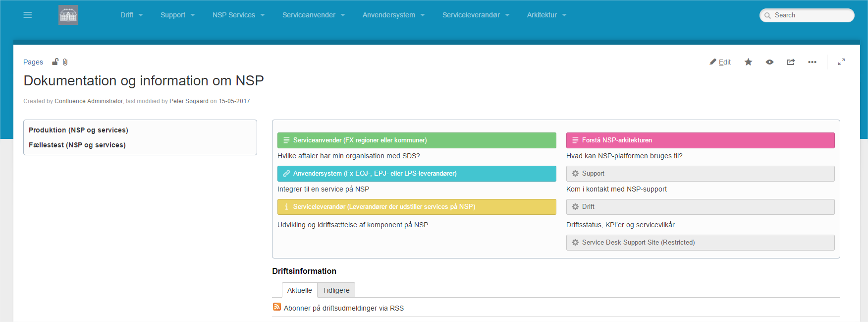Click the NSP site logo
This screenshot has width=868, height=322.
[68, 15]
